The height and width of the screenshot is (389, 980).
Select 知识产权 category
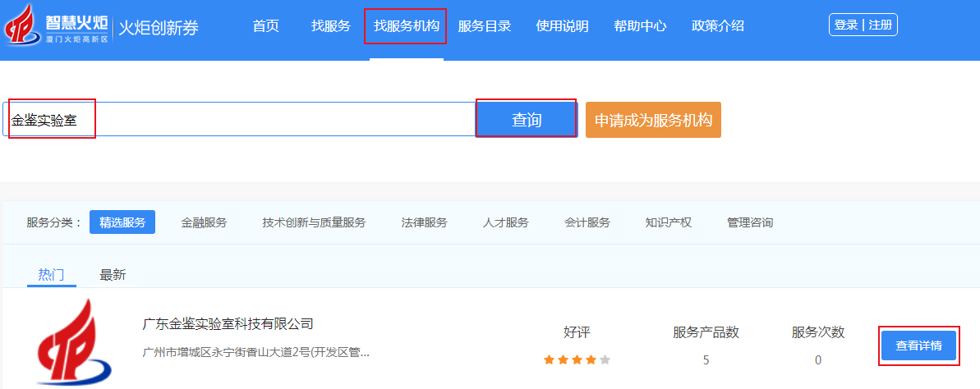coord(668,222)
